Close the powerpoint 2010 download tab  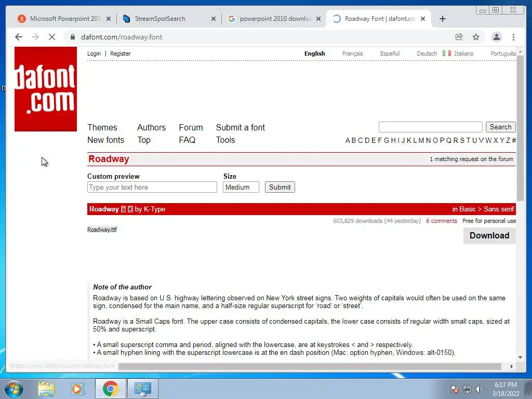click(318, 19)
